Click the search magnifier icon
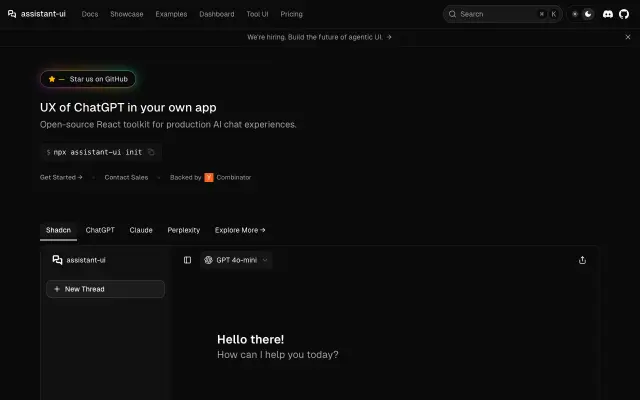The width and height of the screenshot is (640, 400). (452, 14)
